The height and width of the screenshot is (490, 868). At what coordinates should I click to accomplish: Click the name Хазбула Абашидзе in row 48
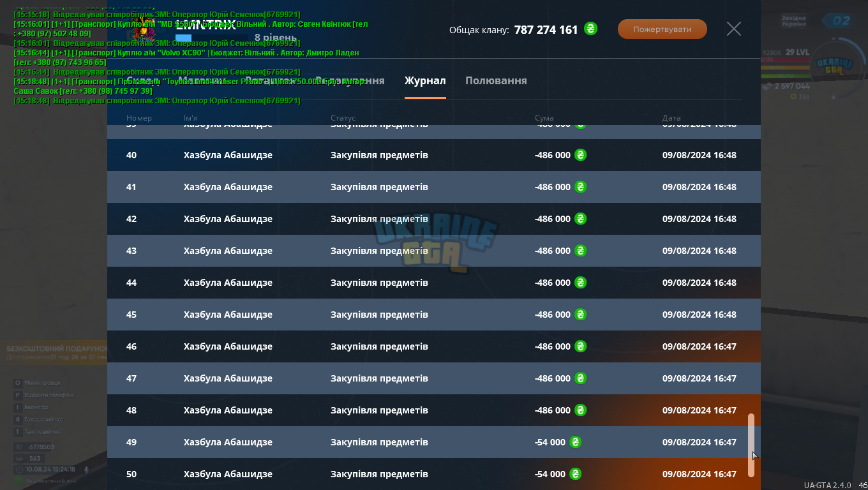pyautogui.click(x=228, y=410)
